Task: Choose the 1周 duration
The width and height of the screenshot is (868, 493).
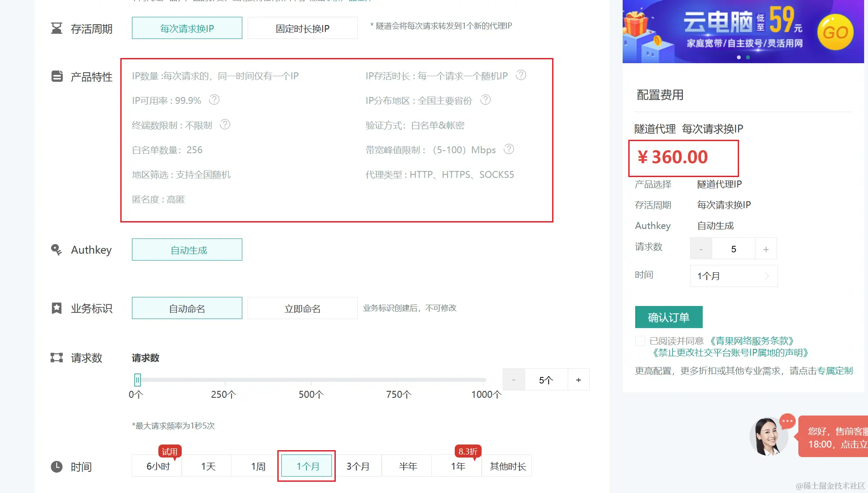Action: click(x=257, y=466)
